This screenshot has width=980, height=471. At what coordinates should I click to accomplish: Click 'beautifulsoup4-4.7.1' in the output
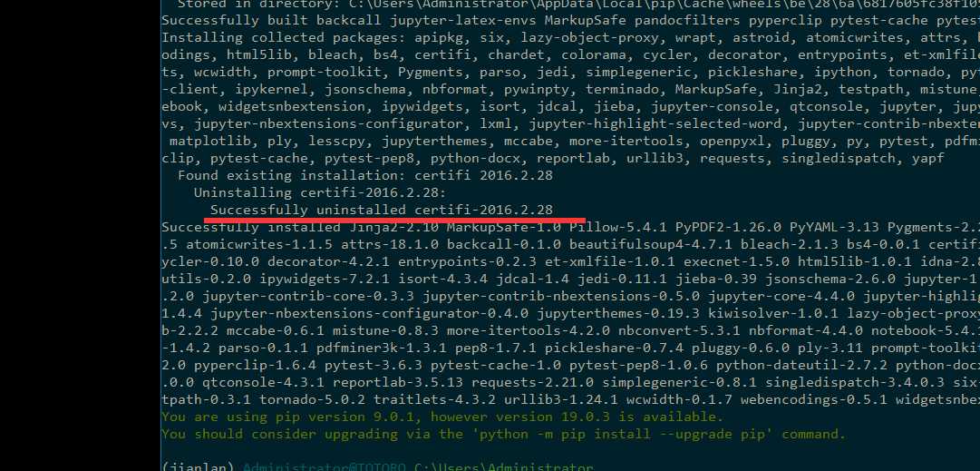(649, 244)
